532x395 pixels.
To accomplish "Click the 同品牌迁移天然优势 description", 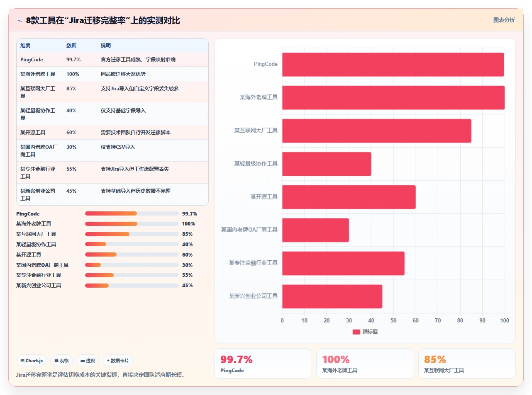I will (123, 74).
